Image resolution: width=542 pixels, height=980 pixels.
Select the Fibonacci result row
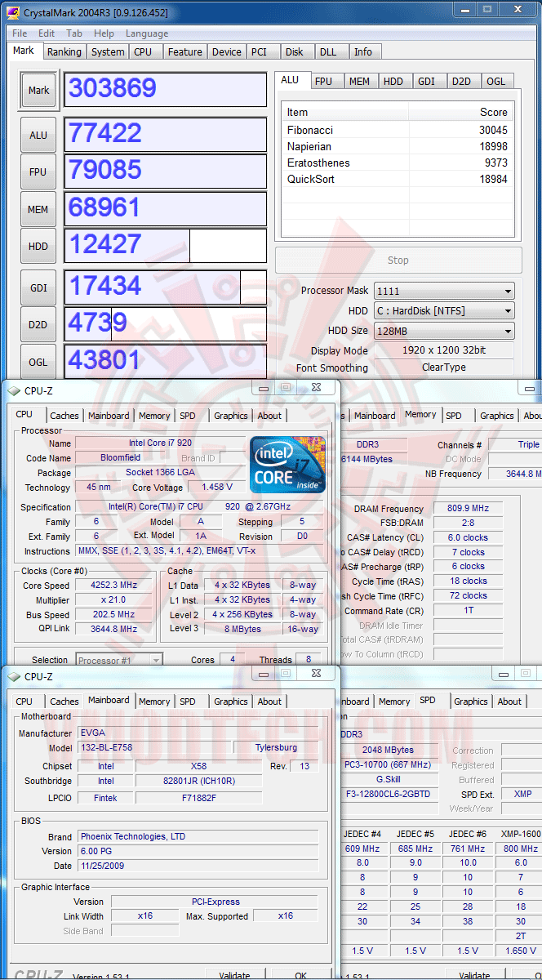click(x=398, y=130)
